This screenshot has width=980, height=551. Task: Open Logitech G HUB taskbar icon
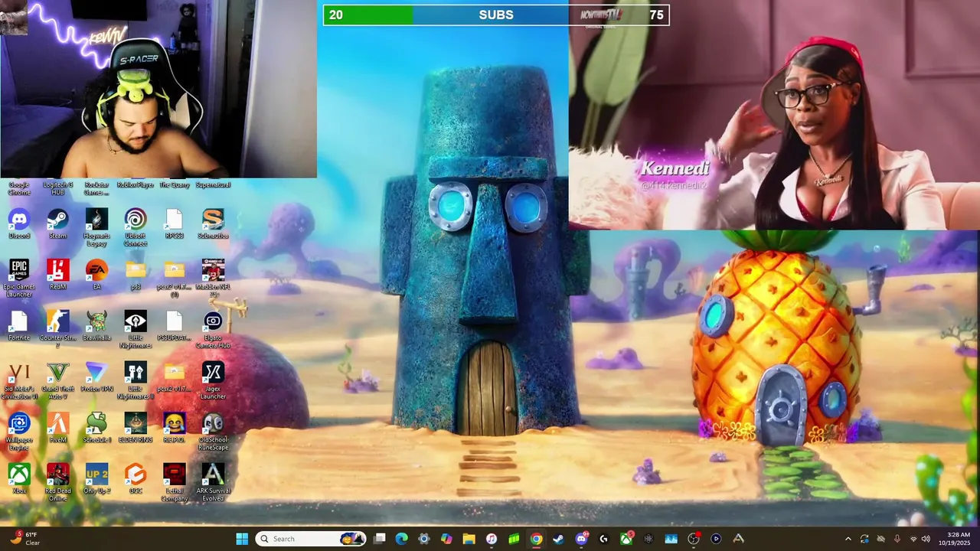[x=603, y=539]
